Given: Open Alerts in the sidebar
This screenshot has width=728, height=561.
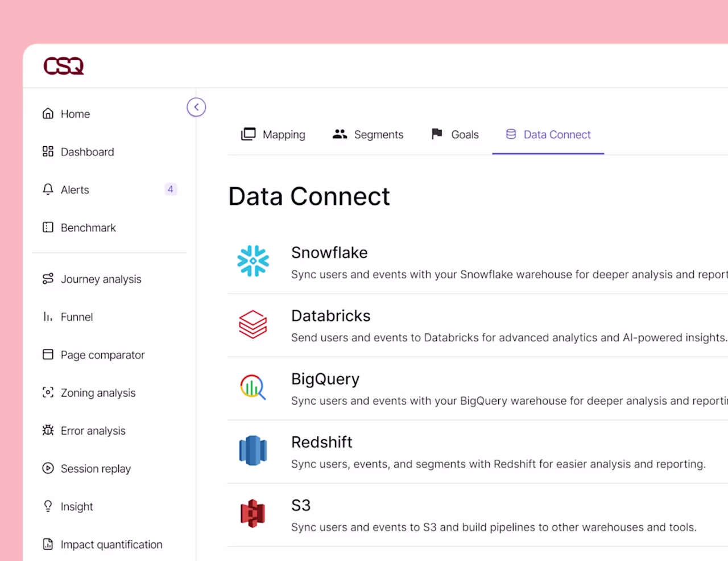Looking at the screenshot, I should [75, 190].
